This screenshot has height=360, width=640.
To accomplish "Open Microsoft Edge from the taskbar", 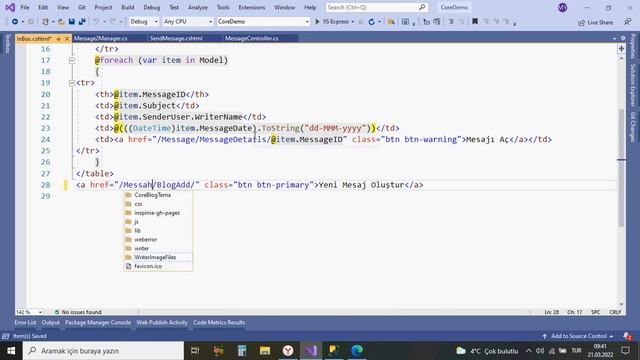I will 357,351.
